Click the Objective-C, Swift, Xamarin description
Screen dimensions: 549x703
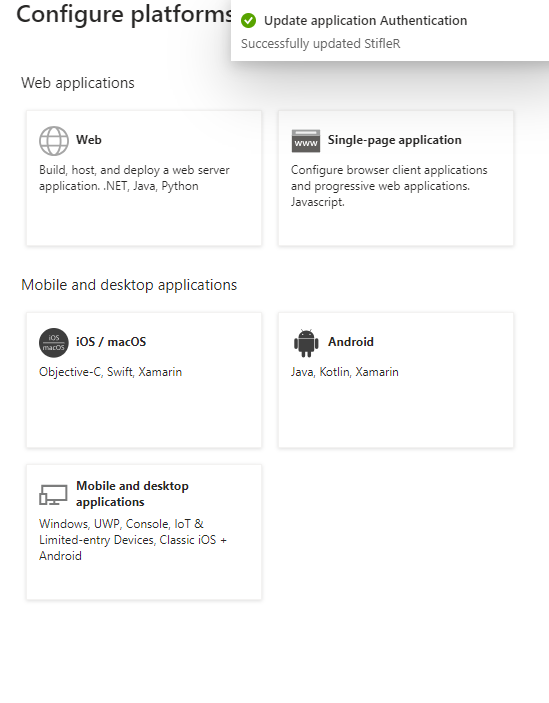110,372
